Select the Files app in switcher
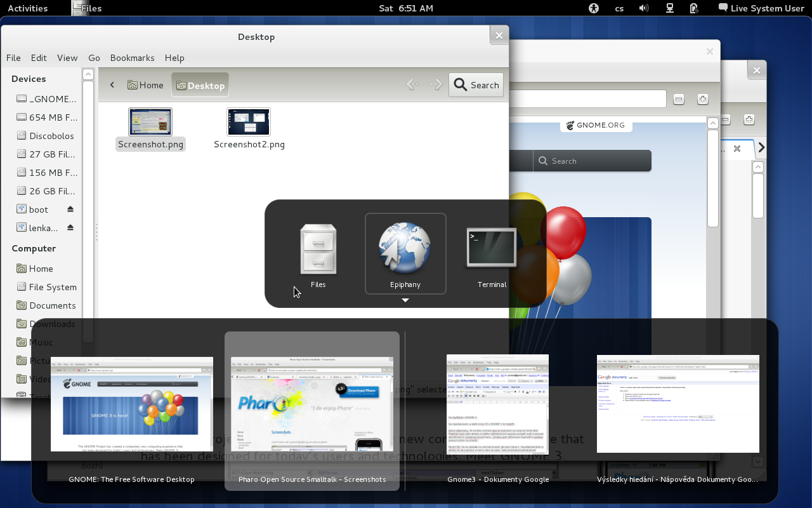This screenshot has height=508, width=812. (x=318, y=254)
